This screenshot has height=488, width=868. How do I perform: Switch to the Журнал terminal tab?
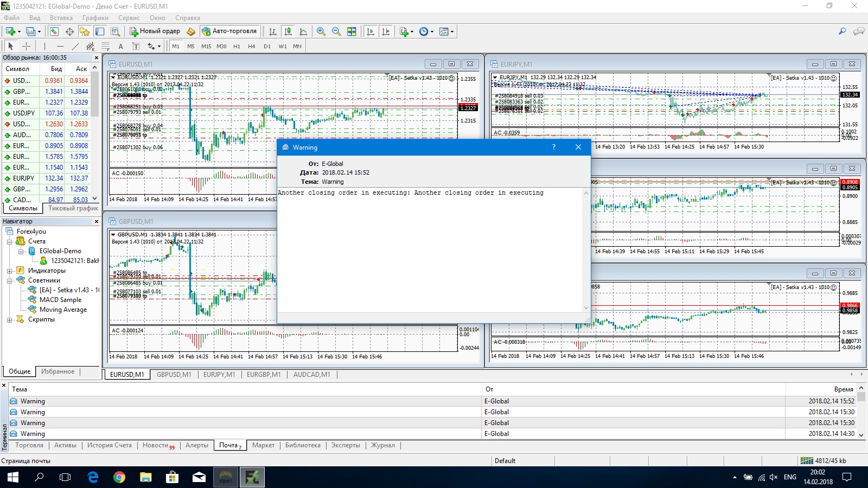click(383, 445)
